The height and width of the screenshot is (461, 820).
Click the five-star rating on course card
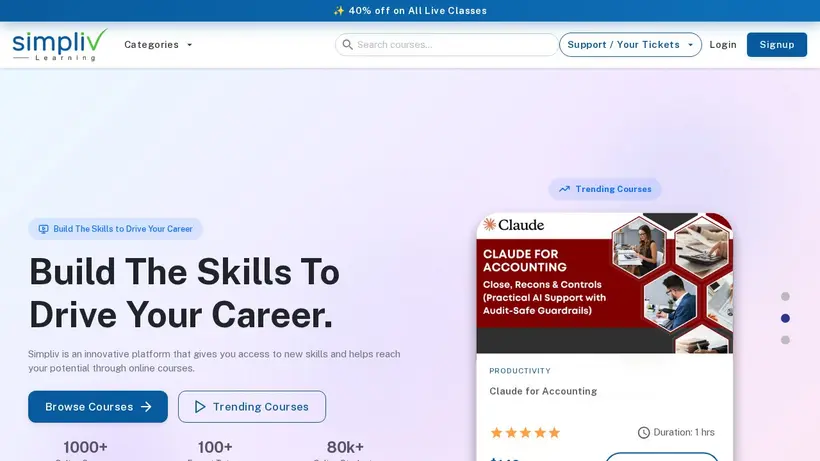pos(525,432)
